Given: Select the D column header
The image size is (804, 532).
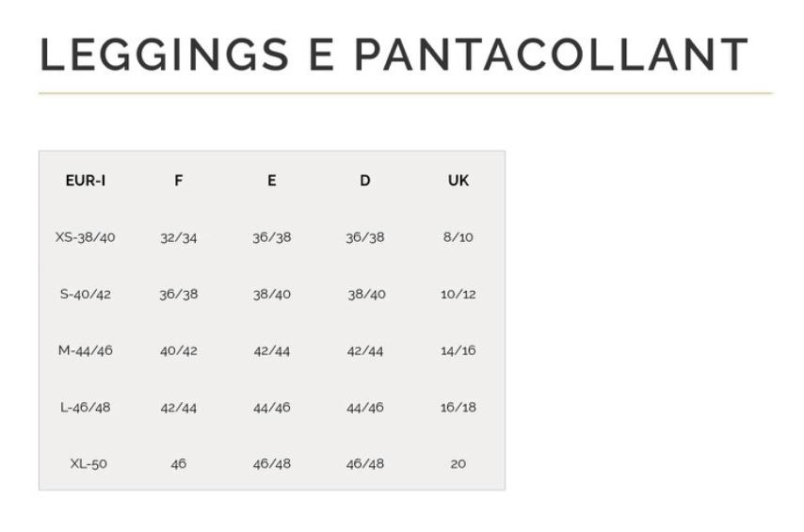Looking at the screenshot, I should 364,181.
